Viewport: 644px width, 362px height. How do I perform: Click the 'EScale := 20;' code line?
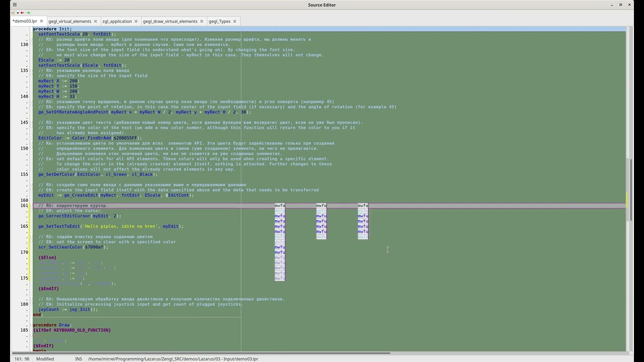pyautogui.click(x=55, y=60)
